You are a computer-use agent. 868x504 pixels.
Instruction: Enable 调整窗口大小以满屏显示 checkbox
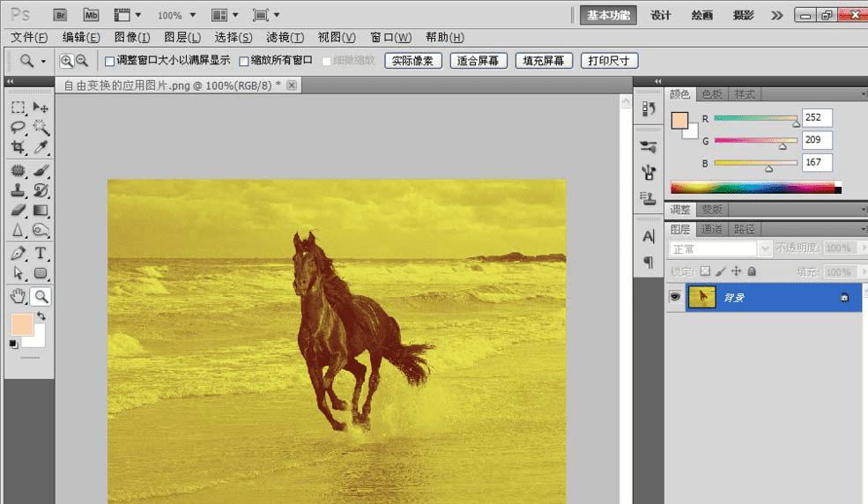pyautogui.click(x=109, y=61)
